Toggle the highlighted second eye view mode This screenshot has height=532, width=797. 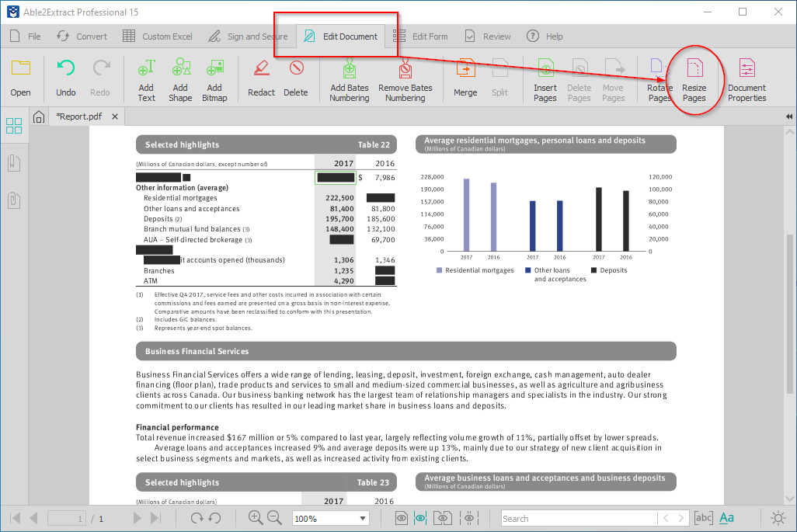pos(420,518)
